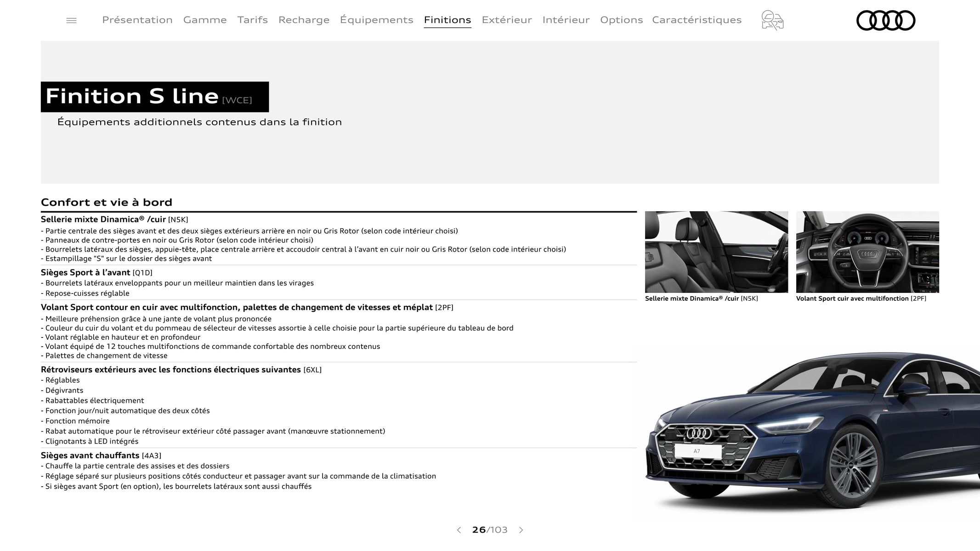Click '- Fonction jour/nuit automatique des deux côtés'
This screenshot has width=980, height=551.
125,411
